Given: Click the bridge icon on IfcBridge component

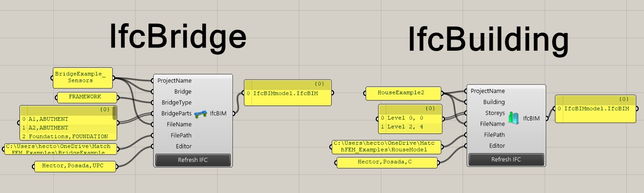Looking at the screenshot, I should (200, 113).
